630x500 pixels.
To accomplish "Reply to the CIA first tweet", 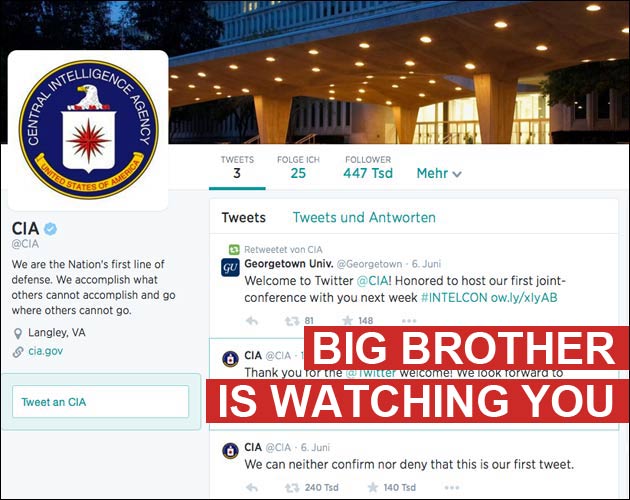I will pyautogui.click(x=252, y=488).
